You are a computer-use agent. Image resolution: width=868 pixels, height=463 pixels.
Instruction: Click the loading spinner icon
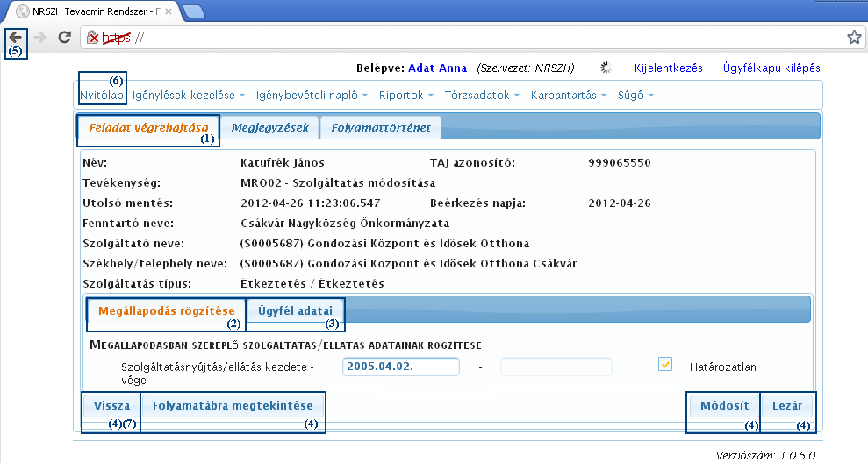click(606, 68)
